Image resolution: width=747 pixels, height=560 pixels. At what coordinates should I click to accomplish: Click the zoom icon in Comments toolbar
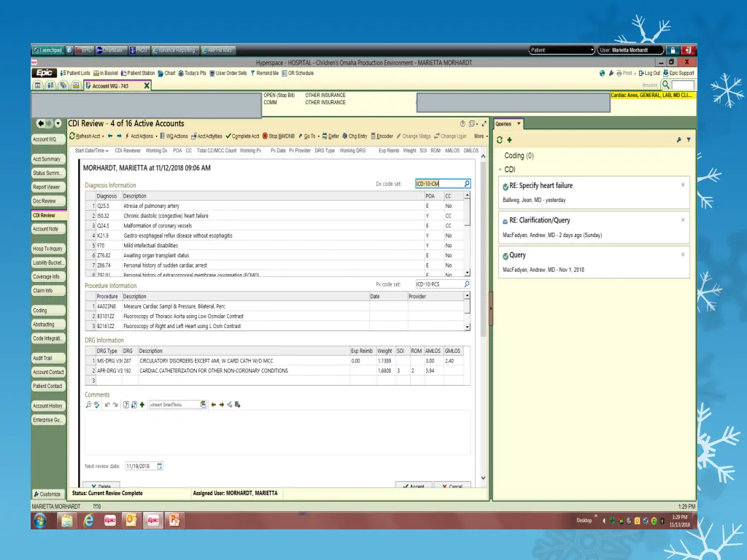click(88, 405)
